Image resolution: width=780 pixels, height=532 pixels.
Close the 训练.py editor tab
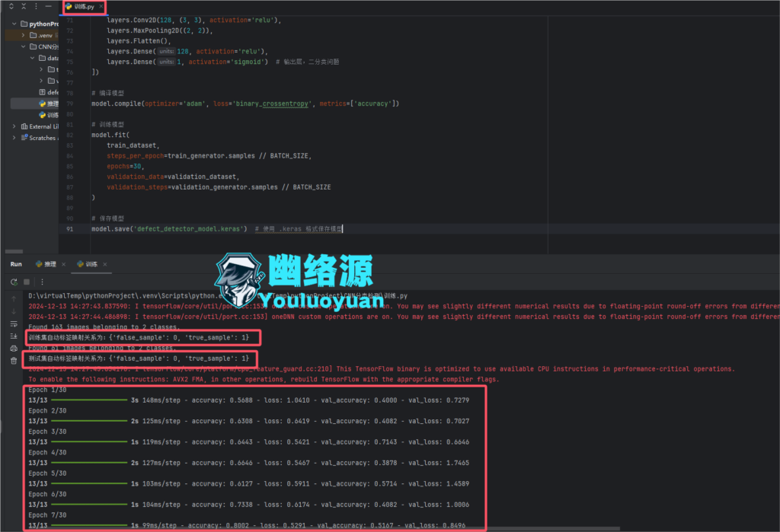101,6
